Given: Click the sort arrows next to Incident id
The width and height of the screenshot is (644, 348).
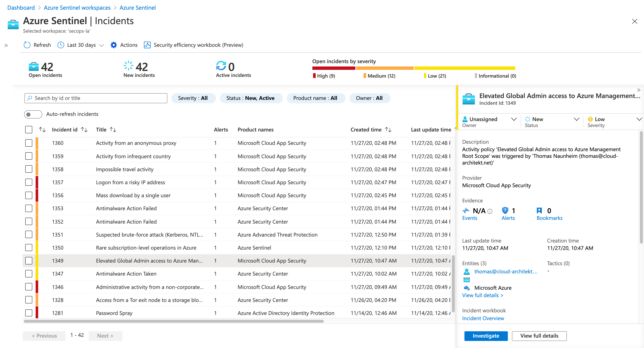Looking at the screenshot, I should (84, 130).
